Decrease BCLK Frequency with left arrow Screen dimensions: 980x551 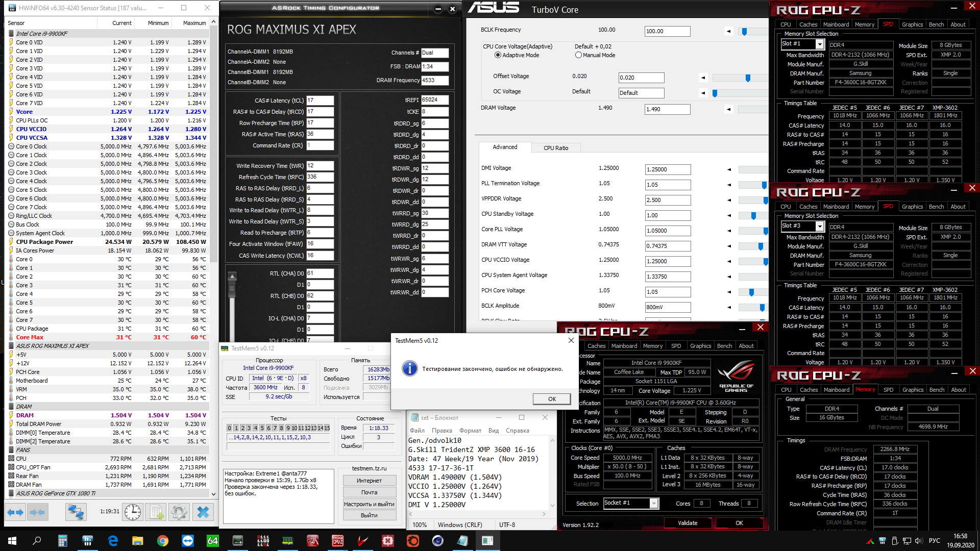(x=728, y=31)
